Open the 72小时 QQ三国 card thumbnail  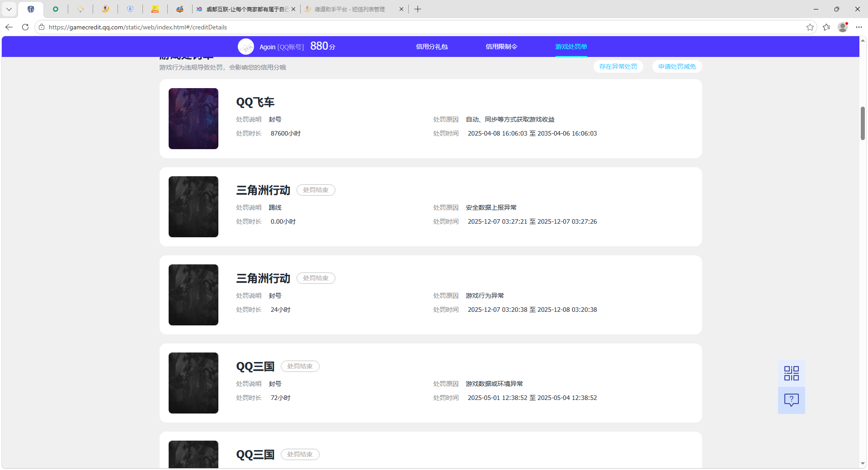[x=193, y=383]
